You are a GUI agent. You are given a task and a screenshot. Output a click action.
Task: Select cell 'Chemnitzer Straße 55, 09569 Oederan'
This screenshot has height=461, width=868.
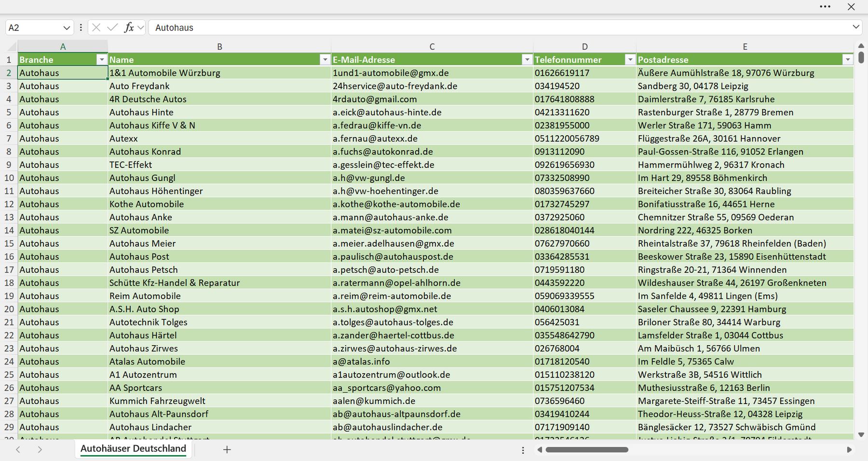745,217
